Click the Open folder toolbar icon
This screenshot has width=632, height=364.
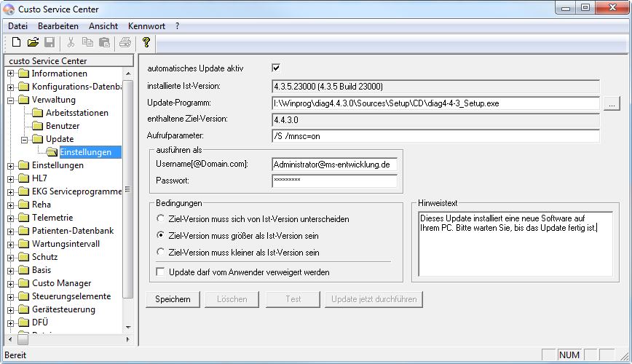pyautogui.click(x=33, y=42)
